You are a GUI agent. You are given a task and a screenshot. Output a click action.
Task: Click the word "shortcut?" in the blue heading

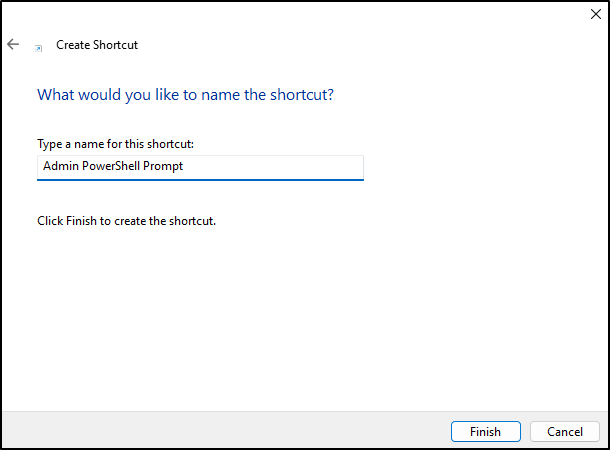tap(302, 95)
